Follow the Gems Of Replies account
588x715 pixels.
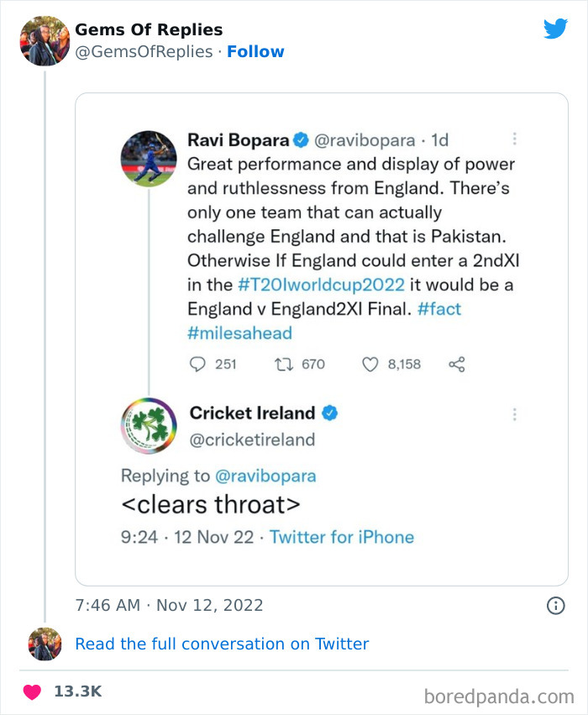click(256, 51)
